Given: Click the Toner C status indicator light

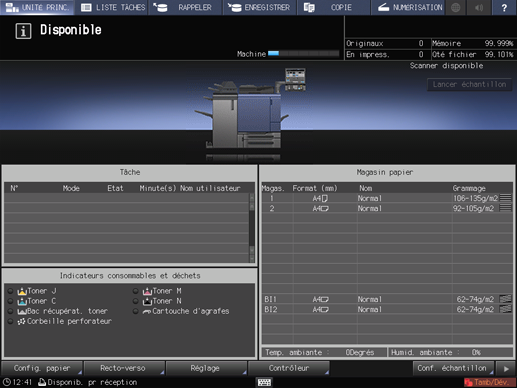Looking at the screenshot, I should click(x=10, y=301).
